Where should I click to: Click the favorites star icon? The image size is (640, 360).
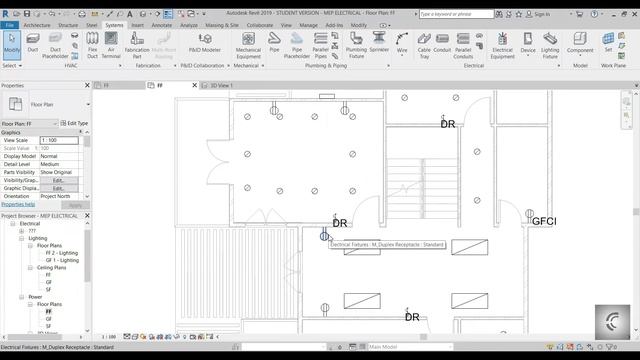click(519, 14)
